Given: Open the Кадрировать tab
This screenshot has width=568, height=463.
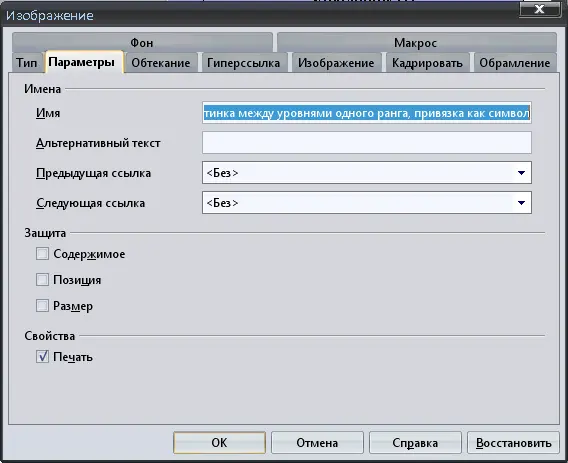Looking at the screenshot, I should (x=427, y=63).
